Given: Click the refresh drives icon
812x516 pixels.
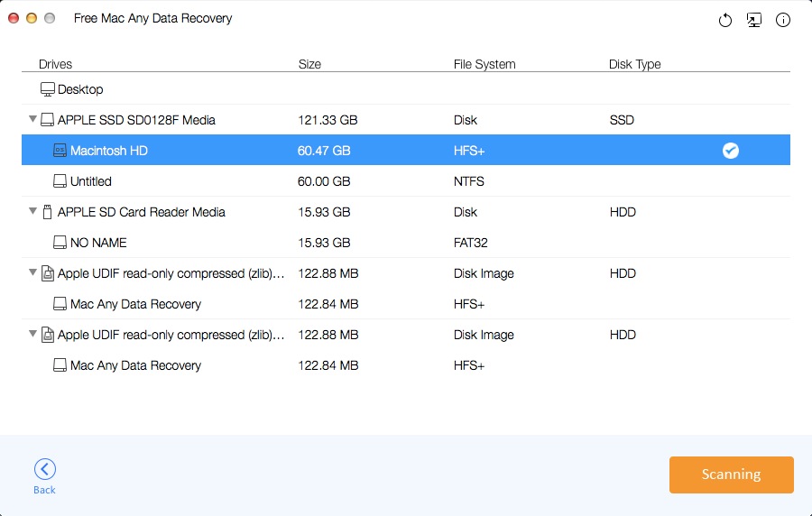Looking at the screenshot, I should [724, 20].
